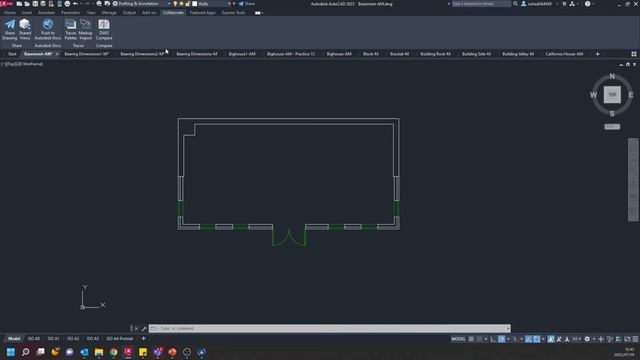The width and height of the screenshot is (640, 360).
Task: Toggle ortho mode in status bar
Action: point(493,339)
